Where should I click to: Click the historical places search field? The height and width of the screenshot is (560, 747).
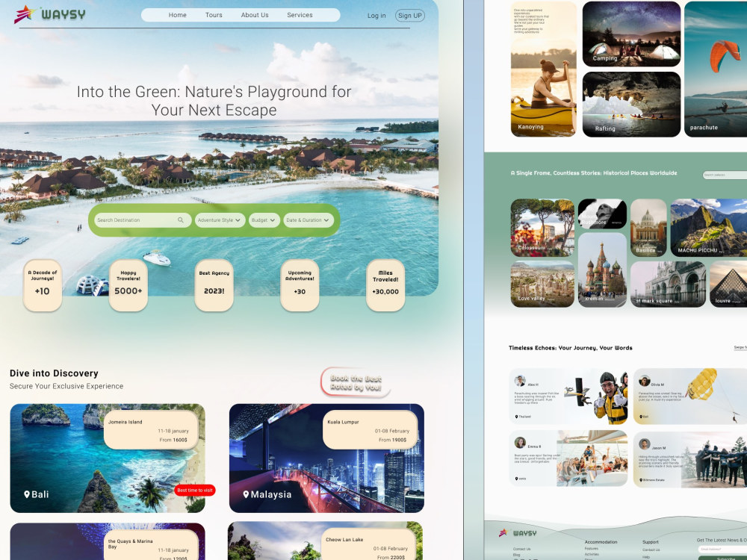[725, 175]
